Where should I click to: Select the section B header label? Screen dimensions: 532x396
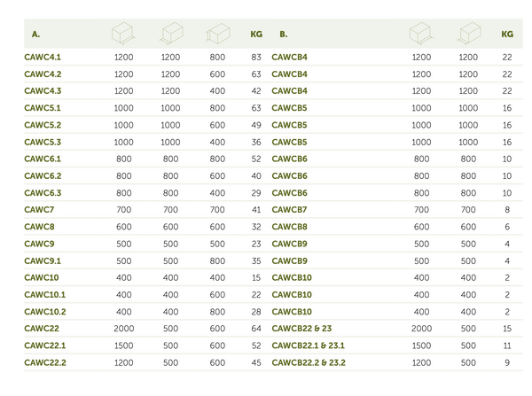coord(283,35)
